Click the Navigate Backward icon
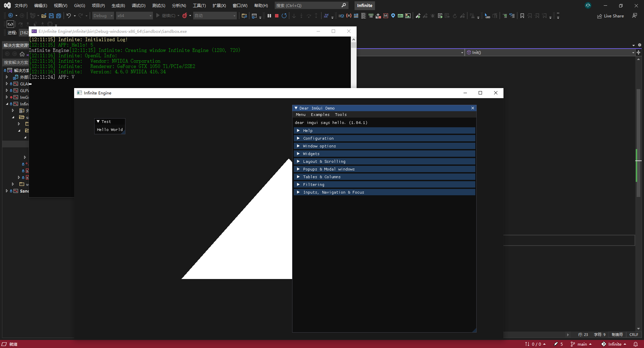This screenshot has height=348, width=644. click(11, 16)
